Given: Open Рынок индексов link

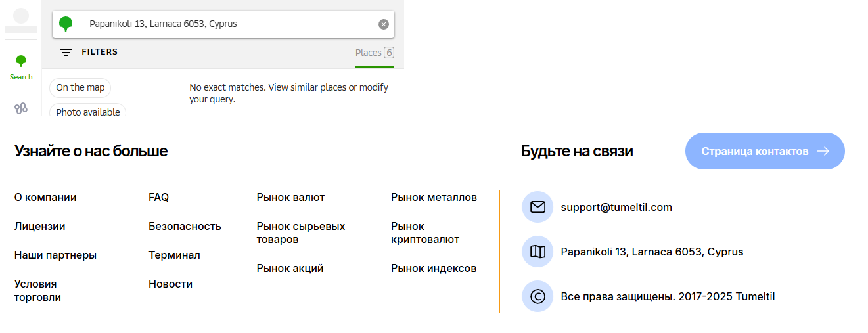Looking at the screenshot, I should click(434, 268).
